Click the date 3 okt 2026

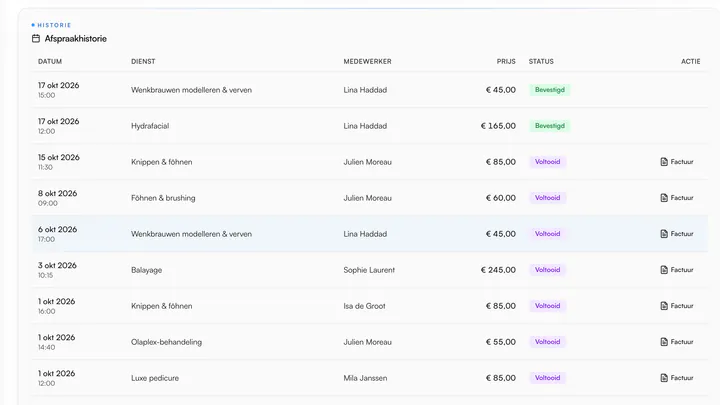tap(57, 265)
